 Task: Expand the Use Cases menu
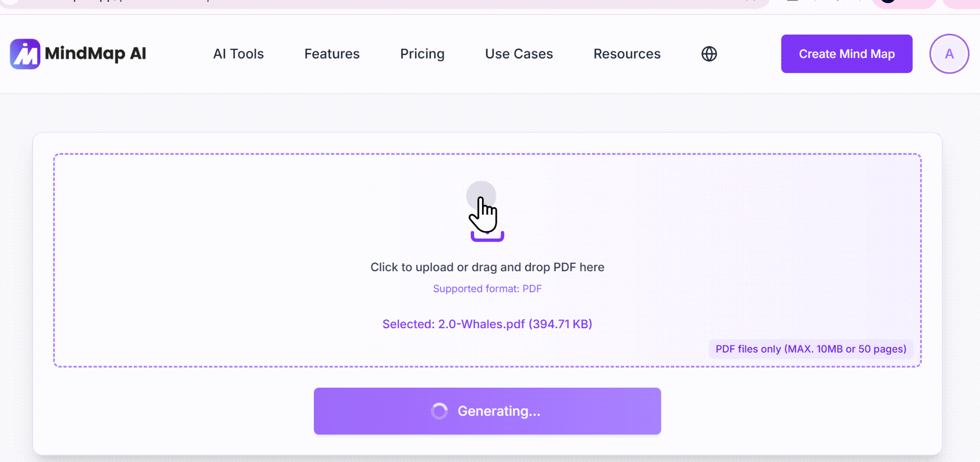pyautogui.click(x=519, y=54)
